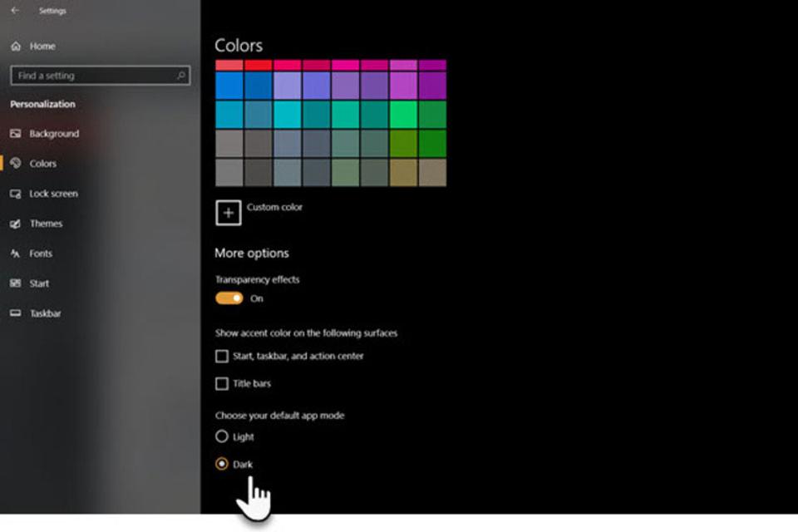Select Colors in the sidebar

(42, 164)
